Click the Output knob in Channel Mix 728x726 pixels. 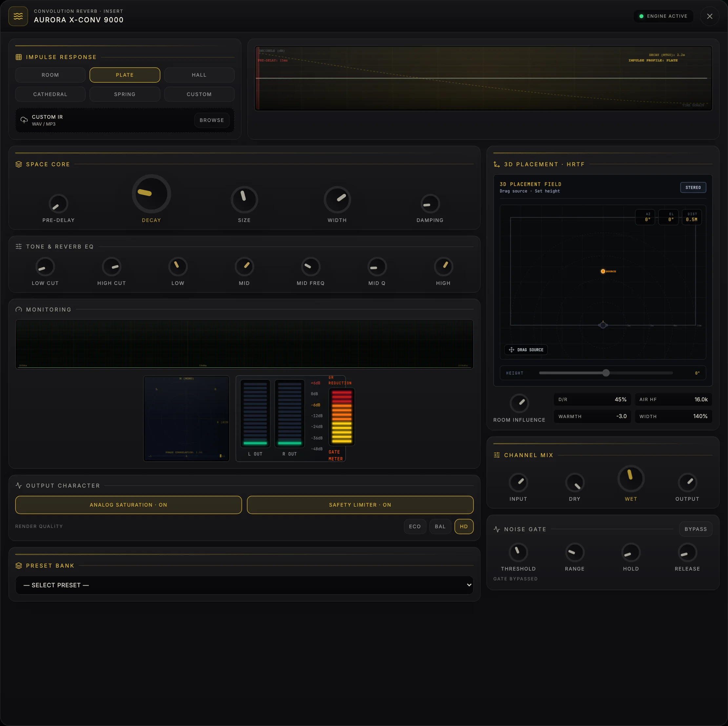pos(687,483)
